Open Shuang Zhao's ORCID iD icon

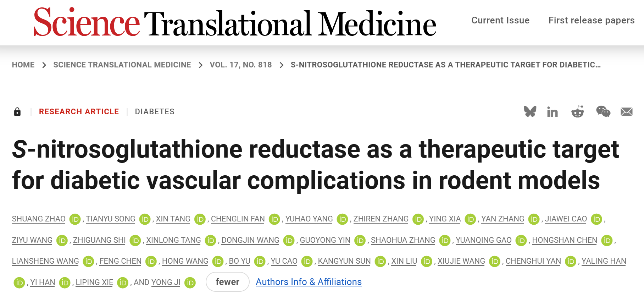tap(75, 219)
